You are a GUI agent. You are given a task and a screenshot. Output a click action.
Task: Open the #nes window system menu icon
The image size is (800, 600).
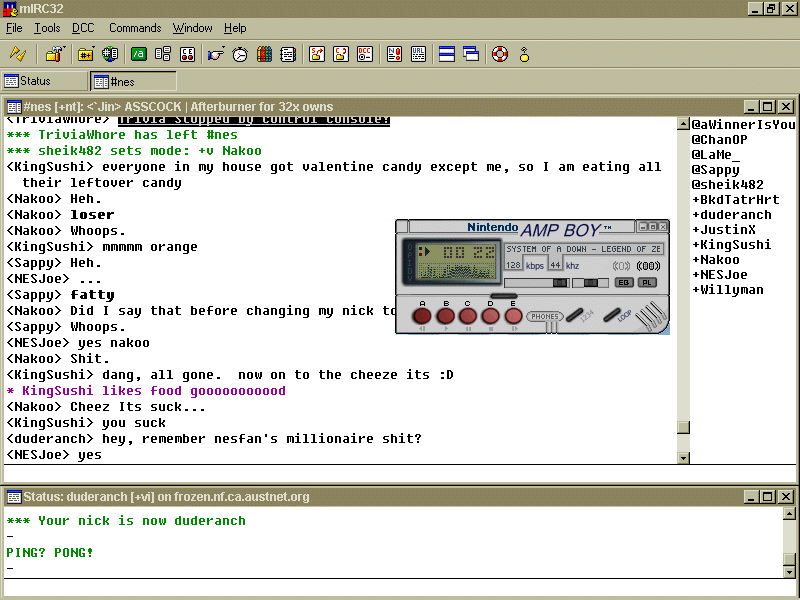coord(14,107)
